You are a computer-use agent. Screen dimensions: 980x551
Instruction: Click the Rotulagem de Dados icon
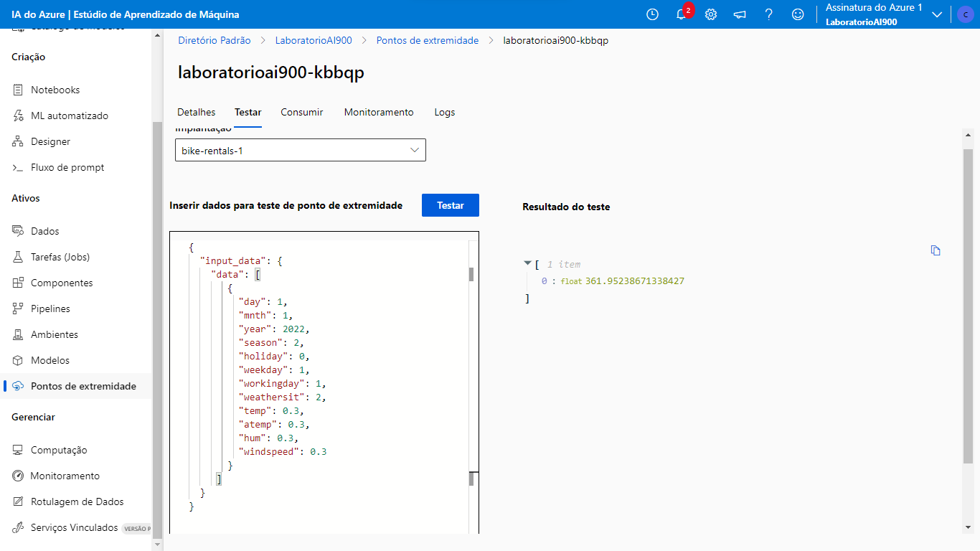click(x=18, y=501)
